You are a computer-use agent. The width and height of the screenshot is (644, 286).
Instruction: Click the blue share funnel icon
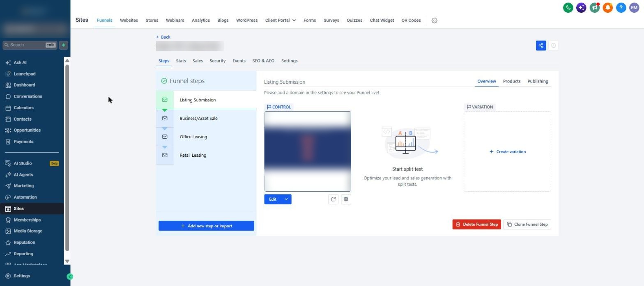(x=541, y=46)
